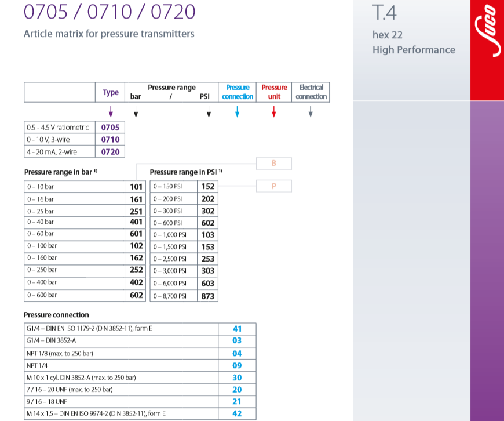The width and height of the screenshot is (504, 421).
Task: Click the purple arrow below the Type header
Action: click(110, 112)
